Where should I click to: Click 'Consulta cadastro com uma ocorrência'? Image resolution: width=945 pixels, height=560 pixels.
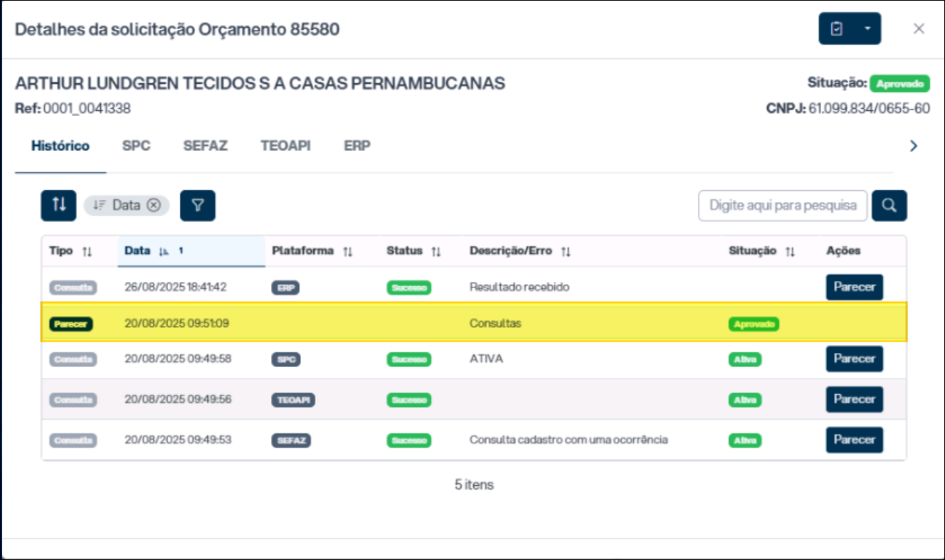coord(569,440)
